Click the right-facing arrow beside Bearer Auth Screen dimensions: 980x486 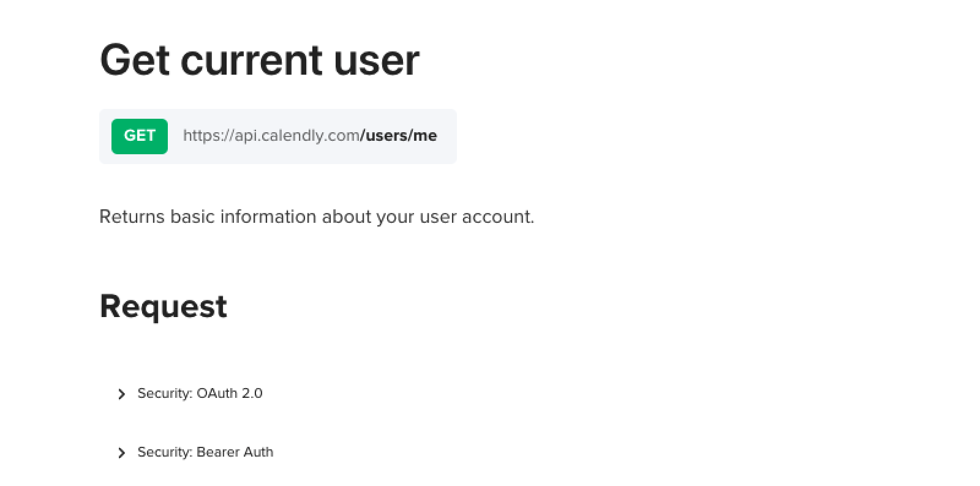[x=121, y=452]
